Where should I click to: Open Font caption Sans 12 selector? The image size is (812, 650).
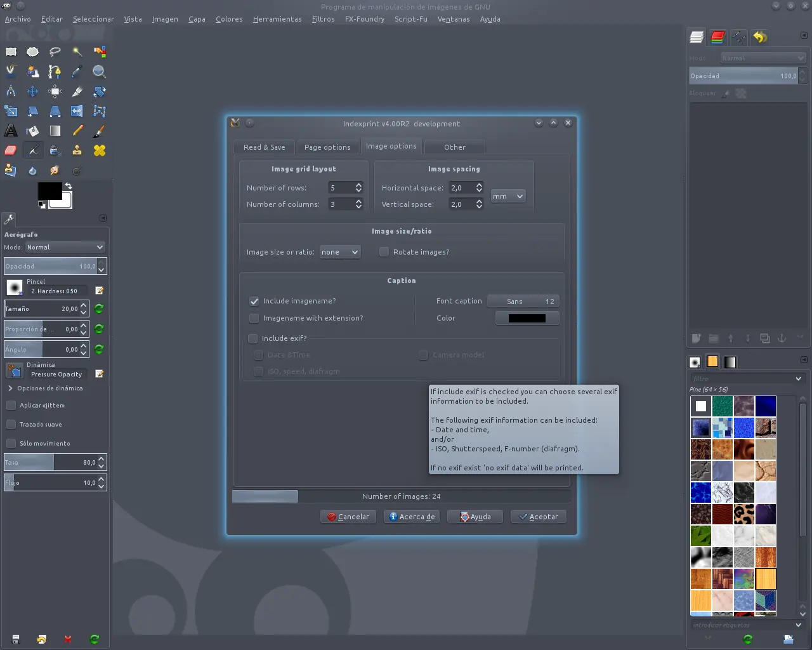pyautogui.click(x=523, y=302)
